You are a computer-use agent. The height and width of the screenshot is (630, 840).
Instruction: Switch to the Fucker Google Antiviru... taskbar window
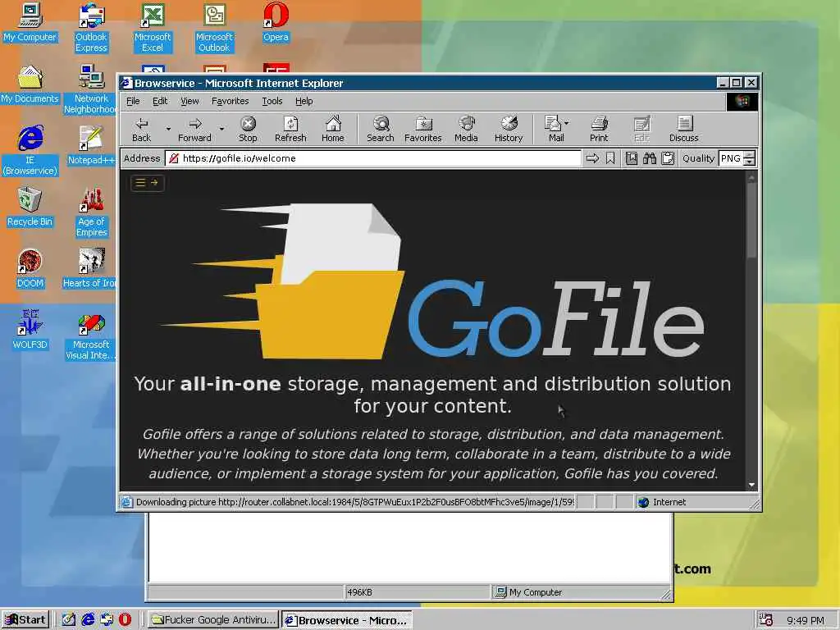(212, 620)
